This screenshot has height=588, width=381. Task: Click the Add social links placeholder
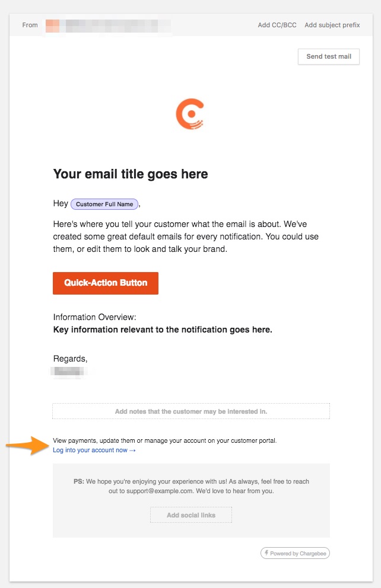pos(191,515)
